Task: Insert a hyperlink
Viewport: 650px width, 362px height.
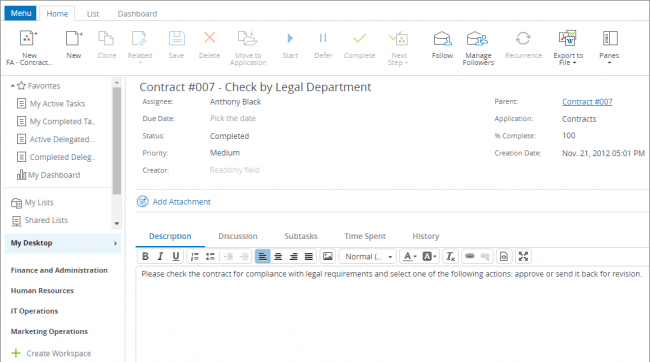Action: (470, 257)
